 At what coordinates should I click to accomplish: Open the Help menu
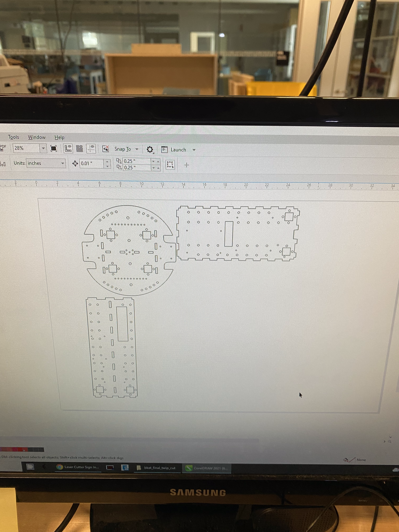[x=59, y=137]
